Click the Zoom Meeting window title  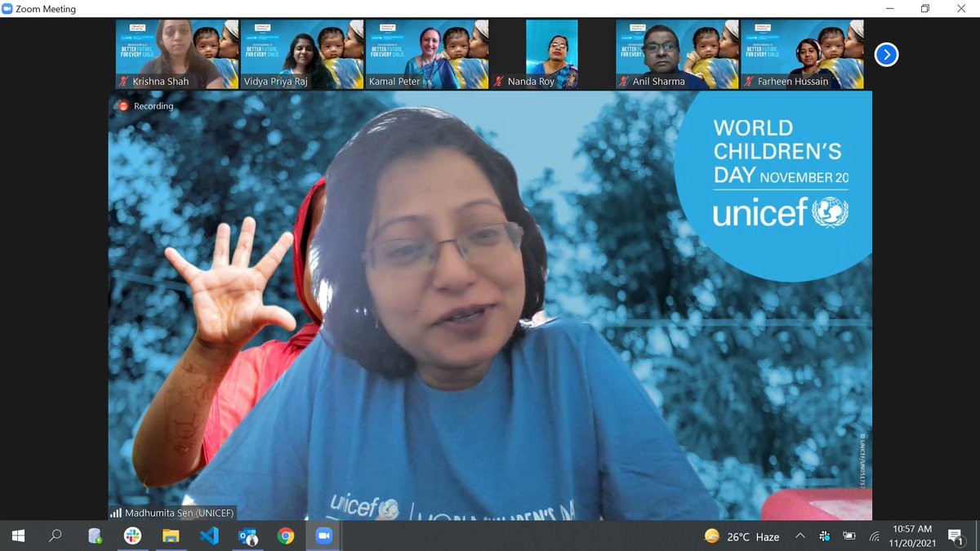[46, 9]
